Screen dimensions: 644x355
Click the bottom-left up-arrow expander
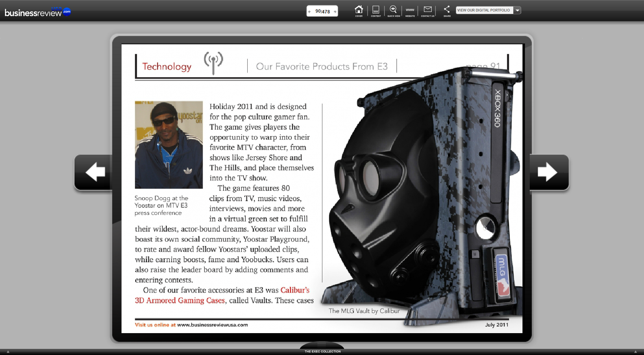[x=8, y=352]
